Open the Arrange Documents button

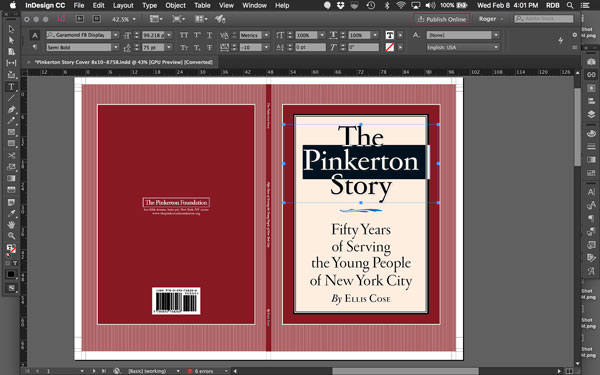199,19
